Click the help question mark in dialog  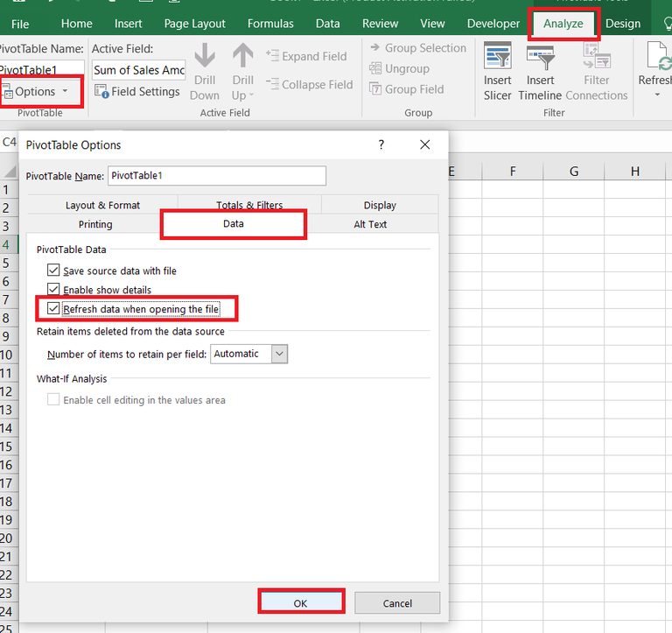(381, 144)
